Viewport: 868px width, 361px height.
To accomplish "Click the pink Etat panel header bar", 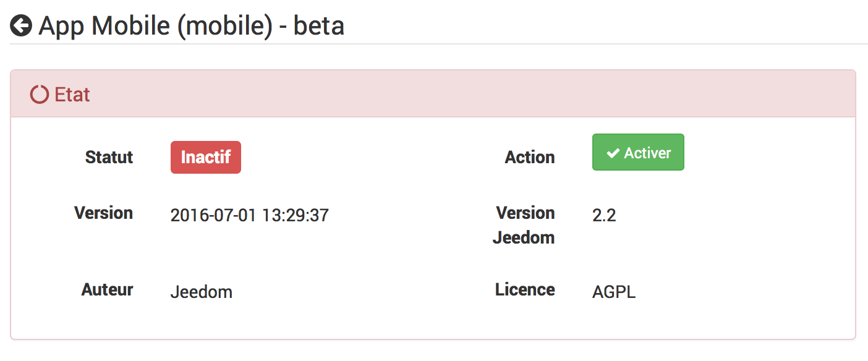I will coord(433,94).
